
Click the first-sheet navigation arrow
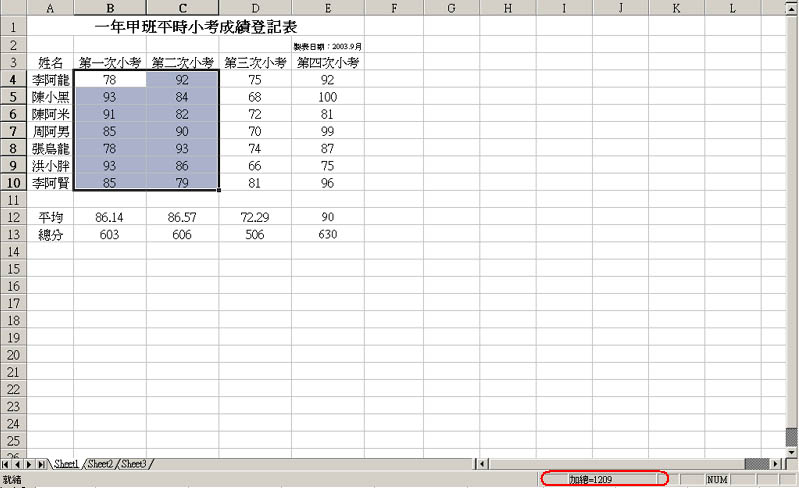(x=7, y=464)
